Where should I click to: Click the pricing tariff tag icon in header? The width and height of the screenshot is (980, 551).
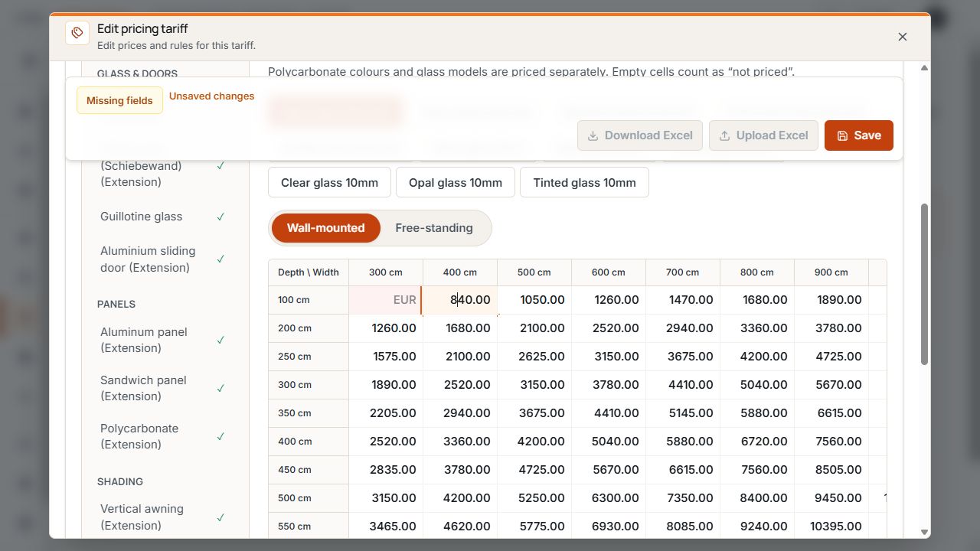tap(77, 33)
